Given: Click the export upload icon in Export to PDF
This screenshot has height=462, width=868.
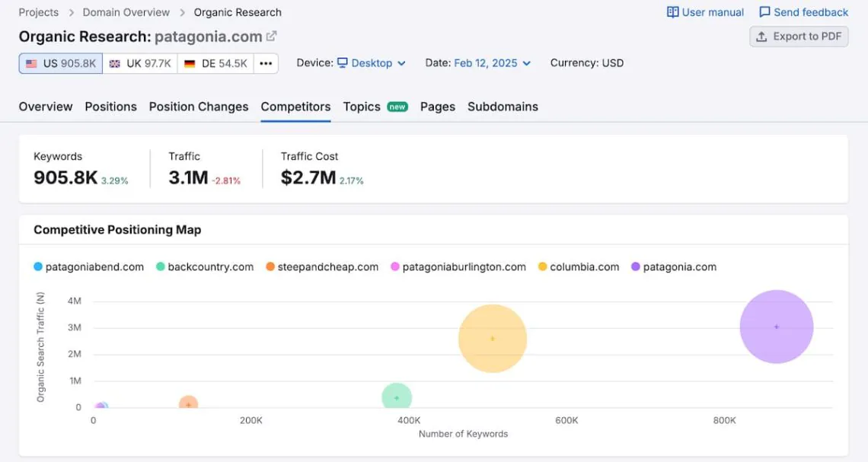Looking at the screenshot, I should (761, 37).
